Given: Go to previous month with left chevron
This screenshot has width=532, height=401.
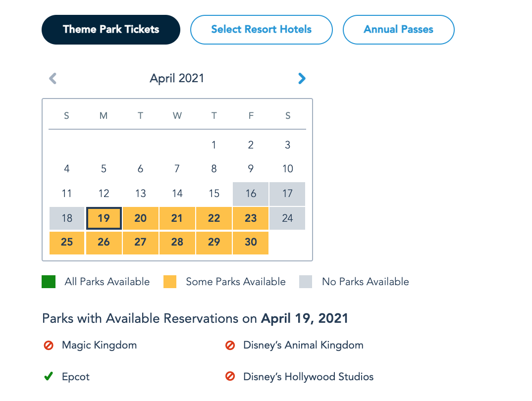Looking at the screenshot, I should pos(53,78).
